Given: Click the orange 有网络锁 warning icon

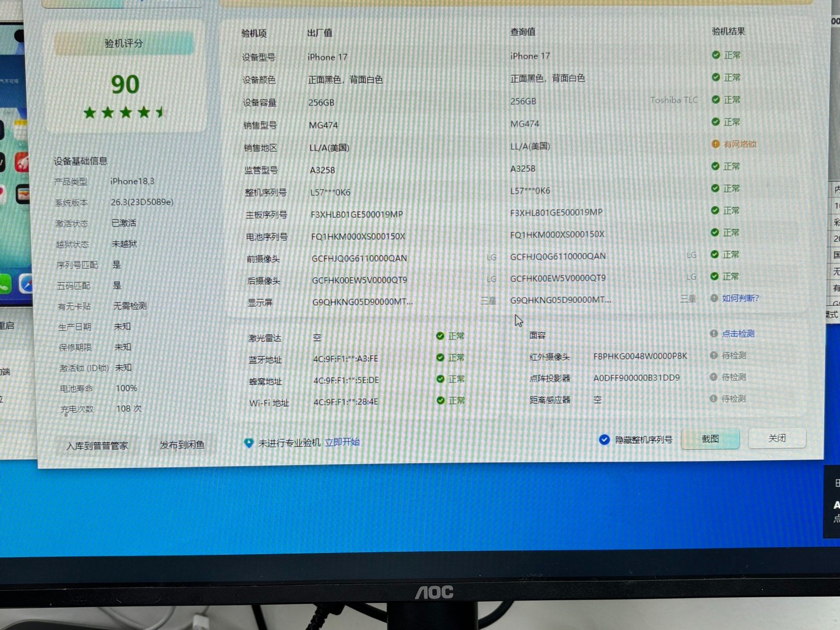Looking at the screenshot, I should coord(715,144).
